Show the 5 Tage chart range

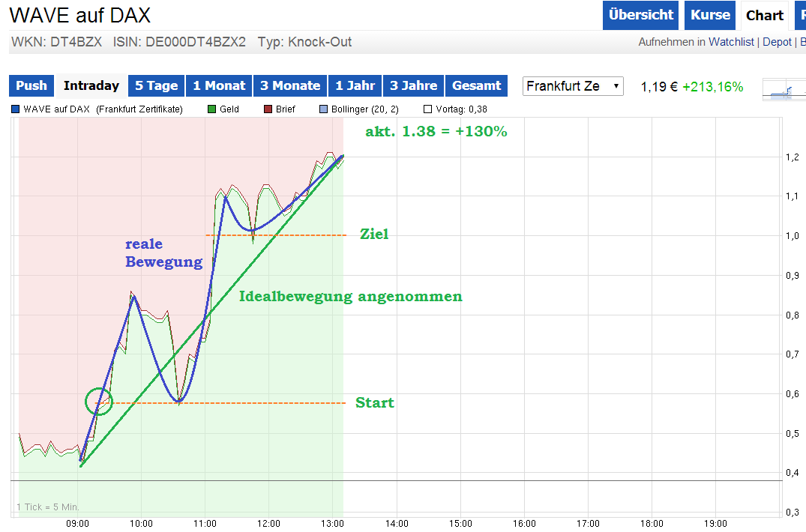coord(156,85)
